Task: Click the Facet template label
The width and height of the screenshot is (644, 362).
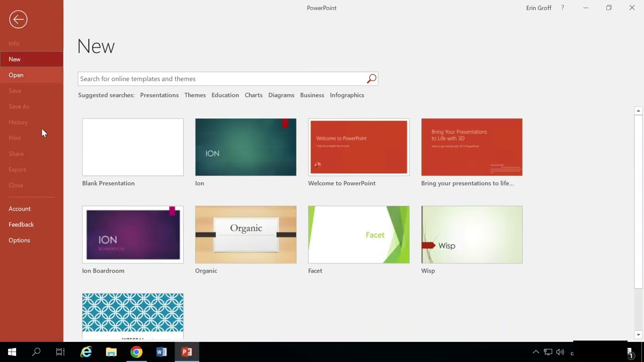Action: (x=315, y=271)
